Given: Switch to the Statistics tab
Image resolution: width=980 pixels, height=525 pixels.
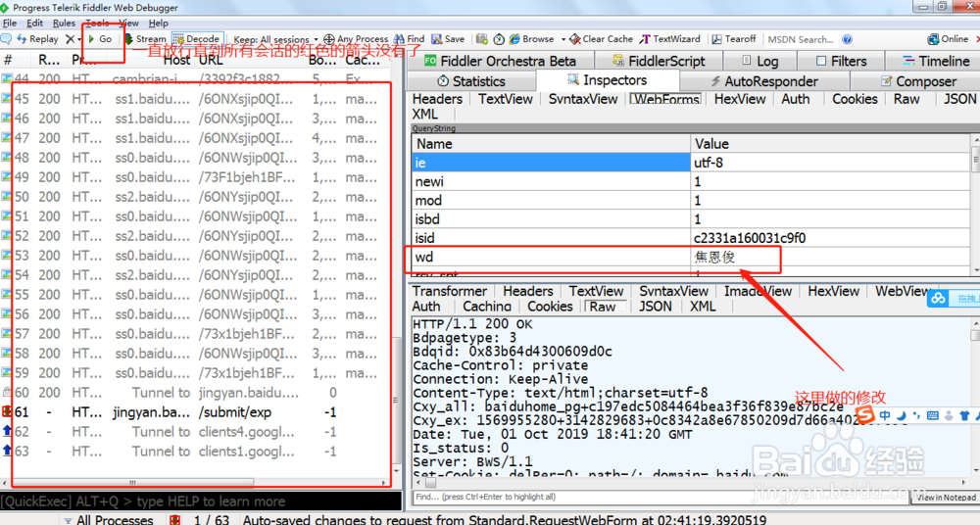Looking at the screenshot, I should pos(471,81).
